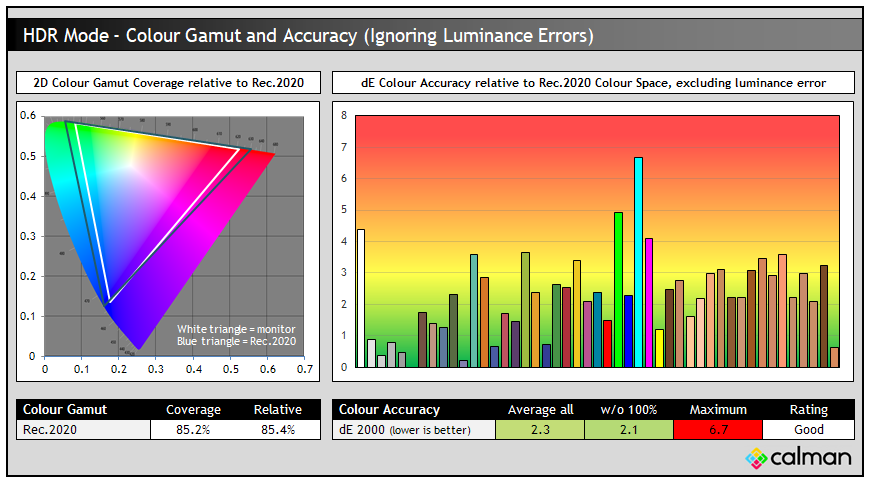The width and height of the screenshot is (871, 477).
Task: Select the Rec.2020 row label
Action: 48,429
